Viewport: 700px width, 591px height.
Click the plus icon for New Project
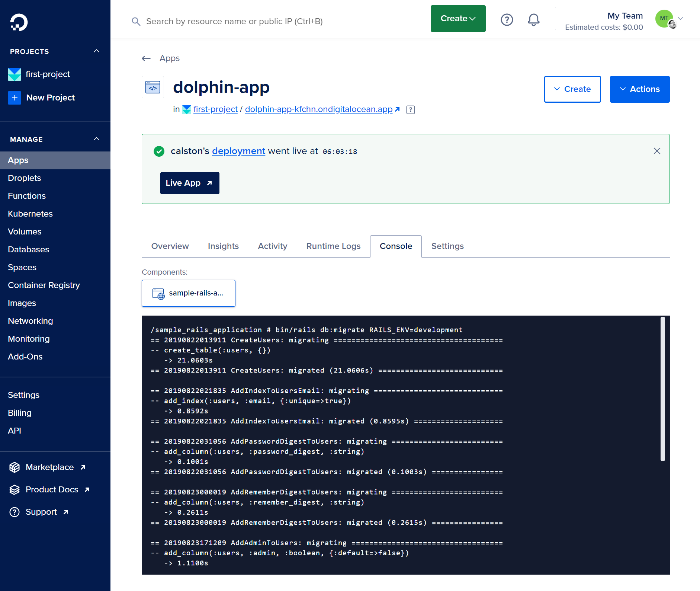coord(15,98)
